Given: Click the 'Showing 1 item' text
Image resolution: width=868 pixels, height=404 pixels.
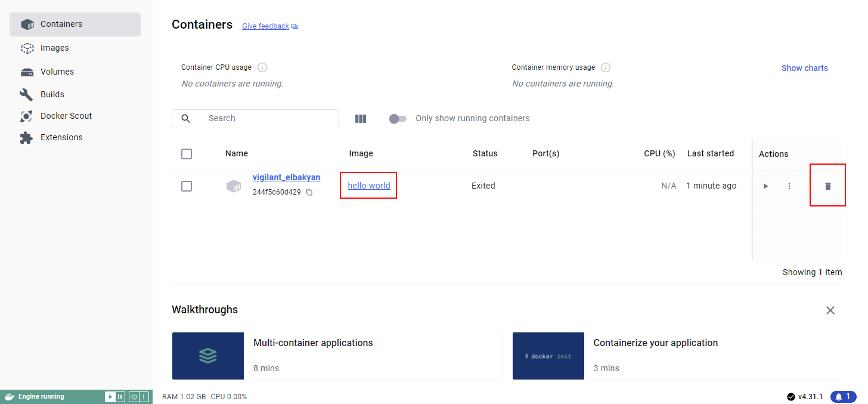Looking at the screenshot, I should pos(813,272).
